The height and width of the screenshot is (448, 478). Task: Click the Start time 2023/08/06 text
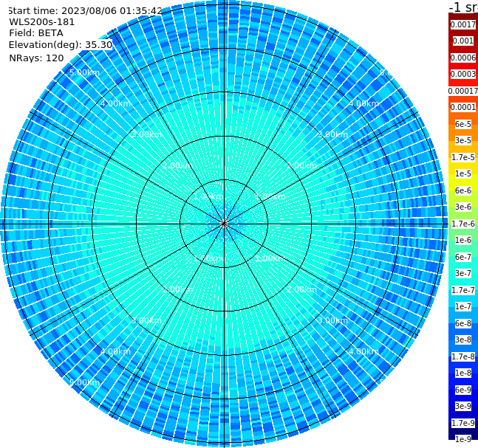(x=85, y=11)
